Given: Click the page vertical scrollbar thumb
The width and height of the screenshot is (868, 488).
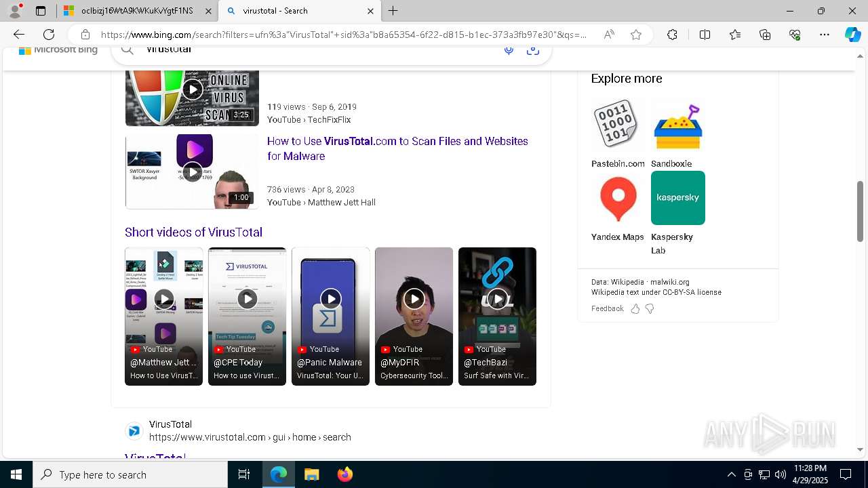Looking at the screenshot, I should pyautogui.click(x=860, y=211).
